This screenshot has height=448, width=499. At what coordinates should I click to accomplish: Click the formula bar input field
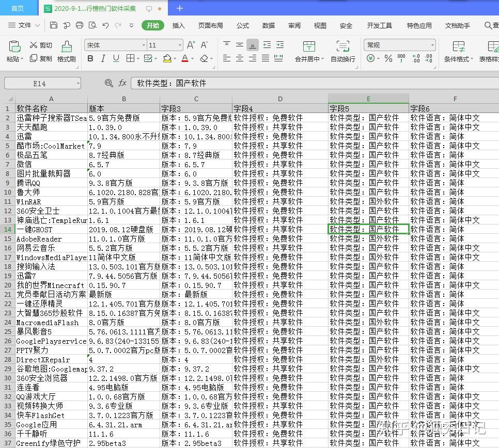click(315, 83)
